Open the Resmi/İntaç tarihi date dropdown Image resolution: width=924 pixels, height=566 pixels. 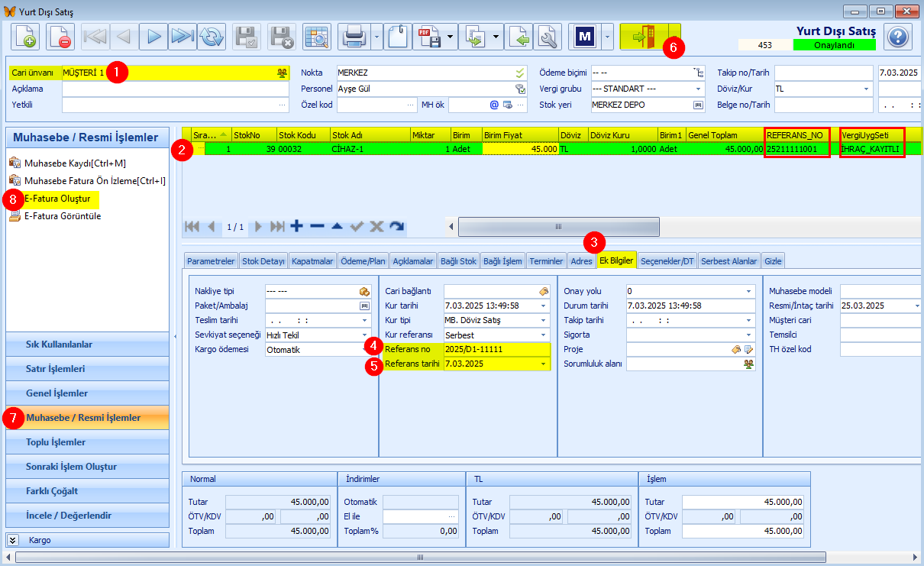coord(916,306)
